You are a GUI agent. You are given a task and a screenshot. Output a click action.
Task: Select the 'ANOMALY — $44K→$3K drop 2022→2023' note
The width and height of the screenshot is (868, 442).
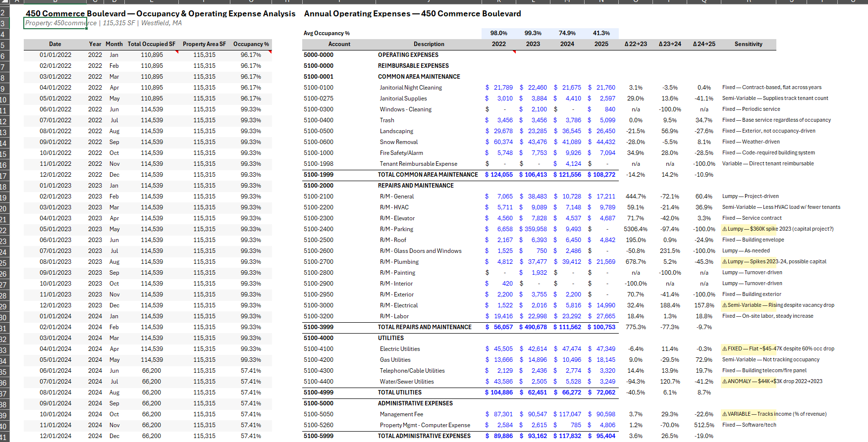772,382
